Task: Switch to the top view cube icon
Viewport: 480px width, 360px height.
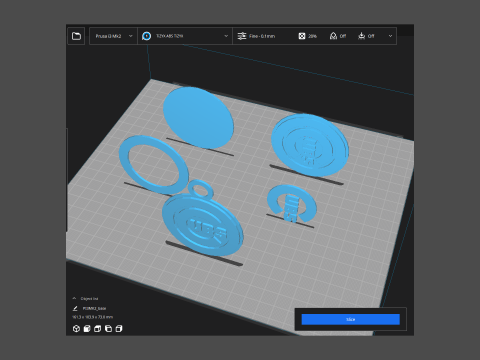Action: coord(98,329)
